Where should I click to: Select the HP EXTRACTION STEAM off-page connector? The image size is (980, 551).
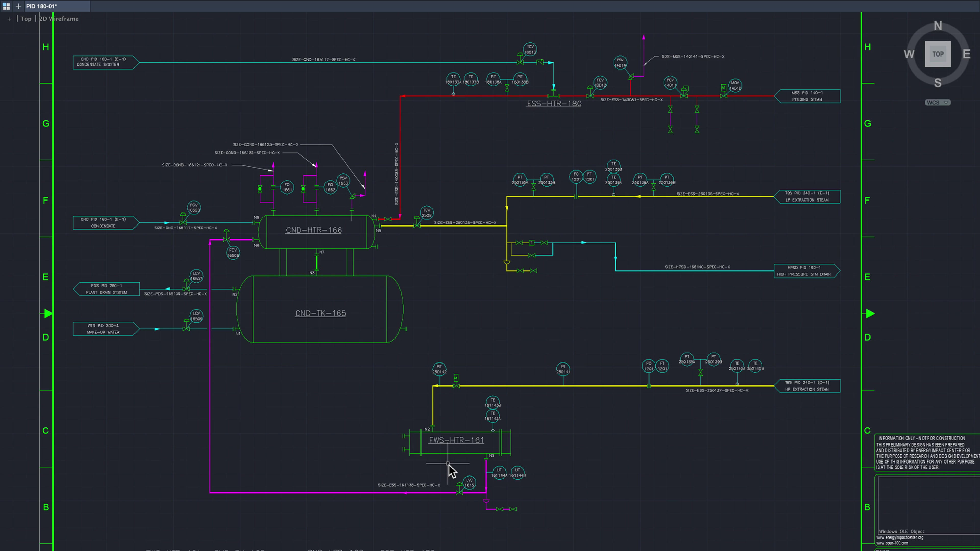[x=807, y=386]
